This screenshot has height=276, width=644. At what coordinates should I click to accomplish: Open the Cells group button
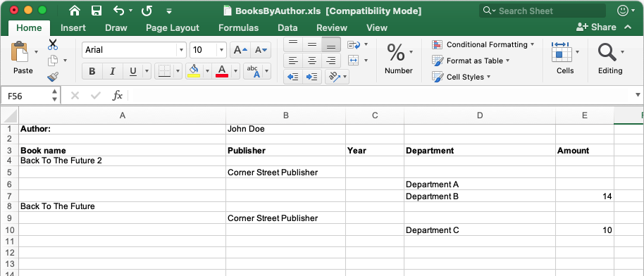click(x=565, y=58)
